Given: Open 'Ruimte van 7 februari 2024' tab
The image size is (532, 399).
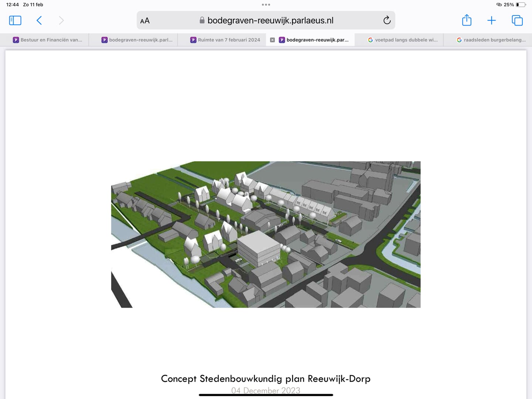Looking at the screenshot, I should coord(222,40).
